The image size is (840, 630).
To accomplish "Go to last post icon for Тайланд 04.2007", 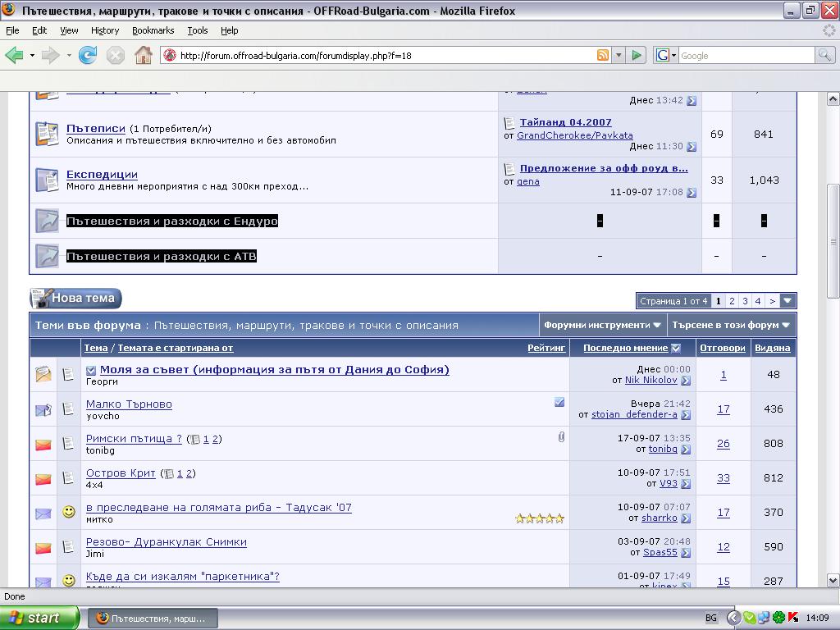I will pyautogui.click(x=692, y=147).
